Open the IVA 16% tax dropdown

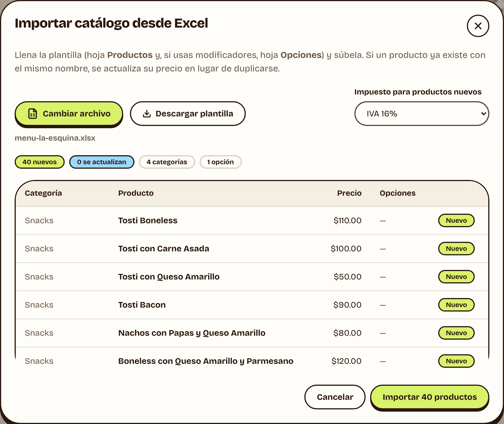pyautogui.click(x=422, y=114)
